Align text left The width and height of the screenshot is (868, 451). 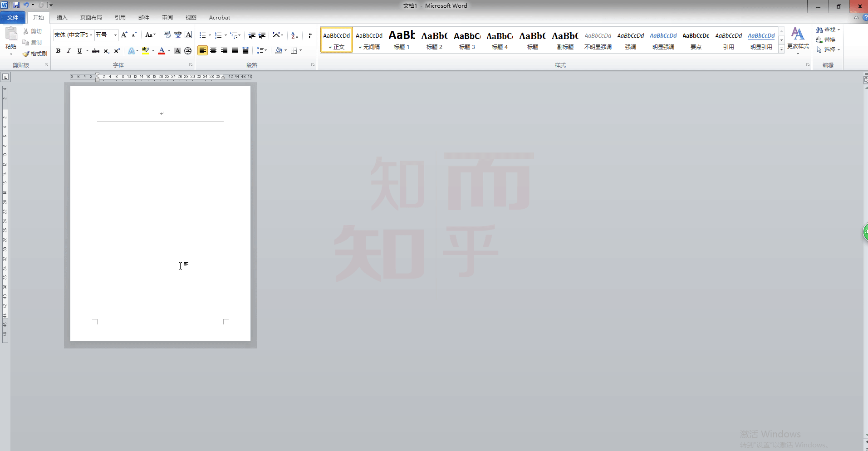202,50
